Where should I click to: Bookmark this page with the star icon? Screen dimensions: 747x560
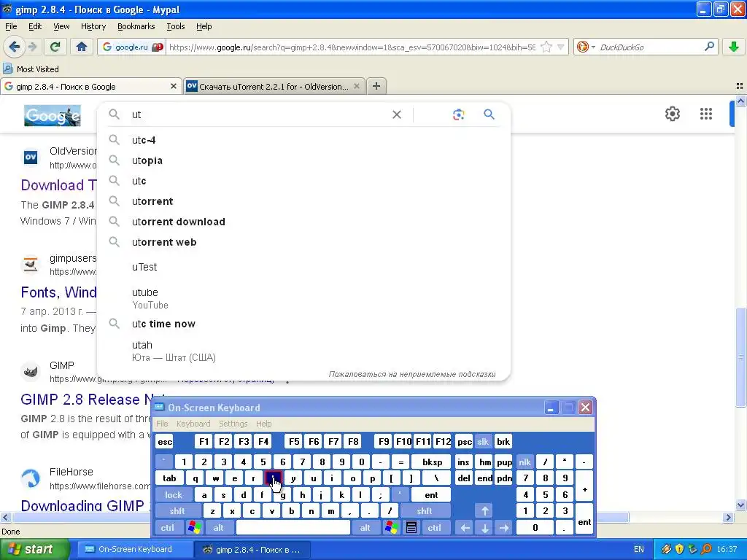tap(546, 47)
